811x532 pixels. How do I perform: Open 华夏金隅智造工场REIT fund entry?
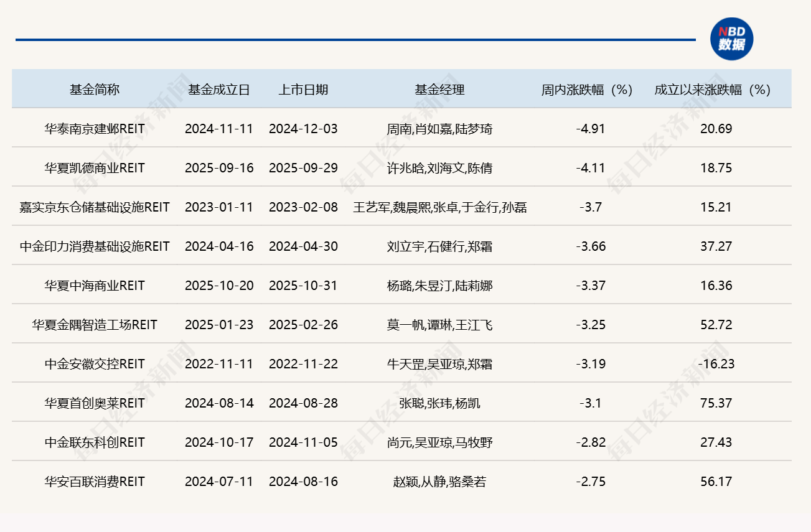[x=95, y=325]
